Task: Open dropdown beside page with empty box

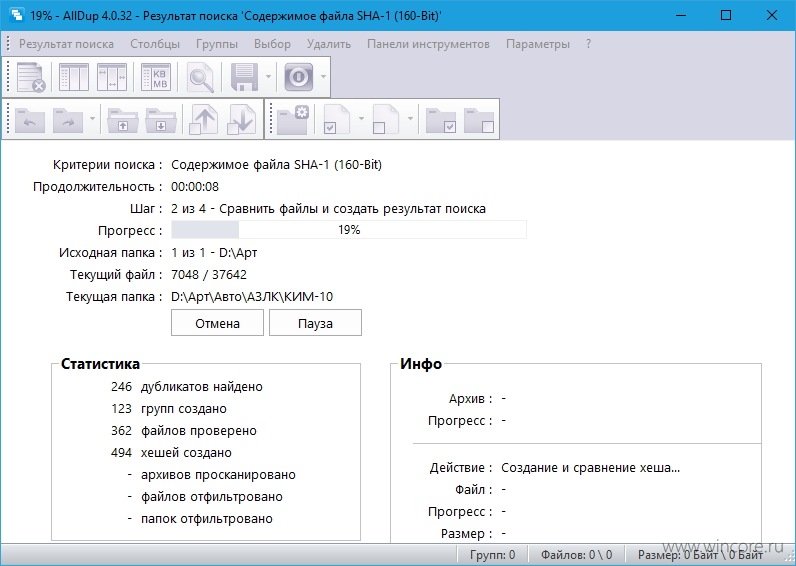Action: click(410, 120)
